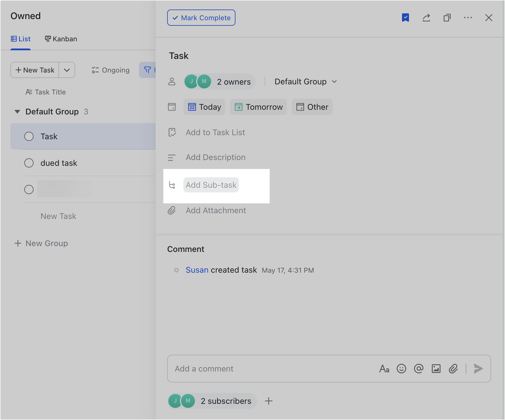Pin the task with the bookmark icon
Screen dimensions: 505x420
click(405, 17)
